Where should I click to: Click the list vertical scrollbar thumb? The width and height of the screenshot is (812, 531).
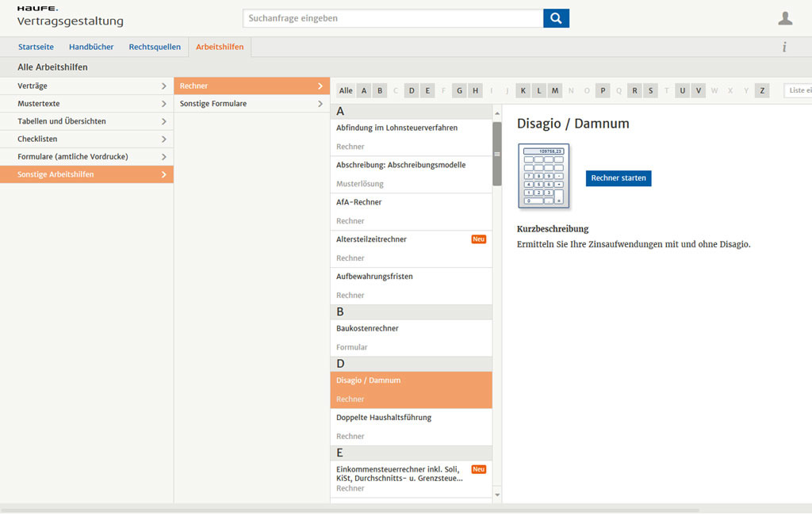497,154
